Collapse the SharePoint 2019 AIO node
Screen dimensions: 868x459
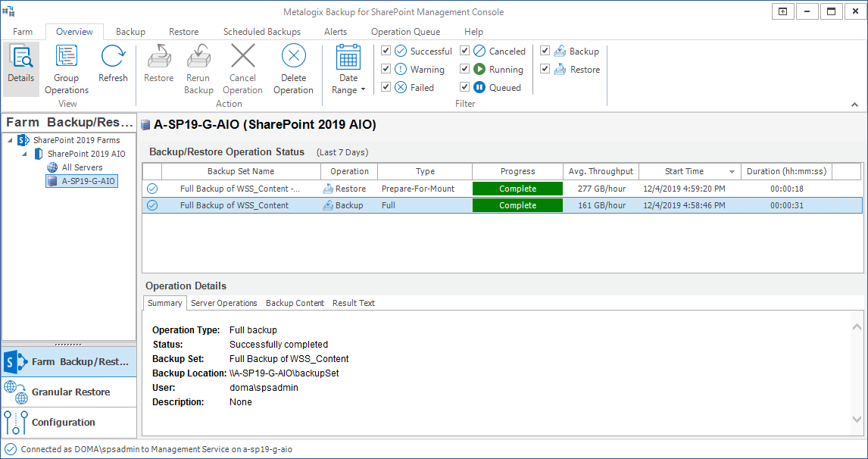pyautogui.click(x=24, y=153)
